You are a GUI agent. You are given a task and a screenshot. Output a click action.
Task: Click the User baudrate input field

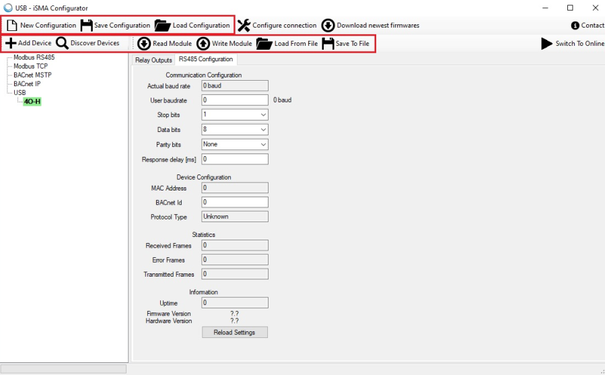coord(235,100)
